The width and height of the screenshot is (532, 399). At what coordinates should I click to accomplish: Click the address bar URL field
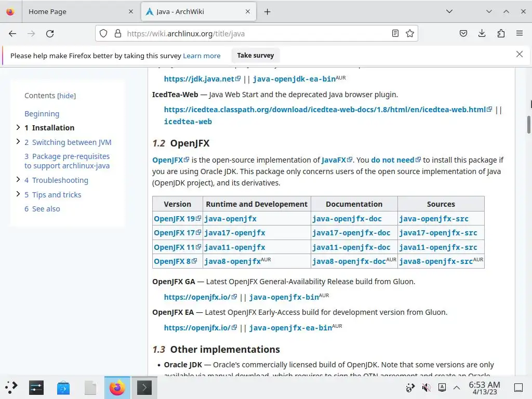click(x=256, y=34)
